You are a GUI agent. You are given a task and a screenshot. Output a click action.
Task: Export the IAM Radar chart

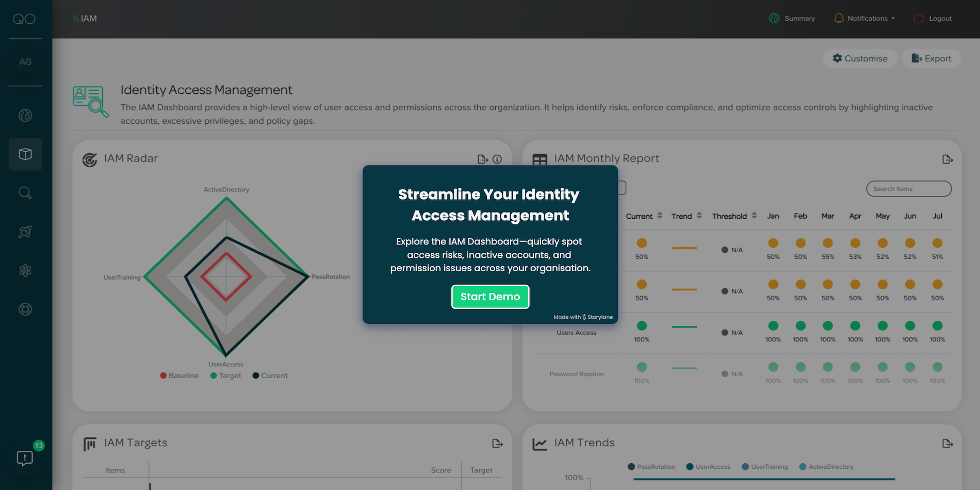[x=483, y=159]
